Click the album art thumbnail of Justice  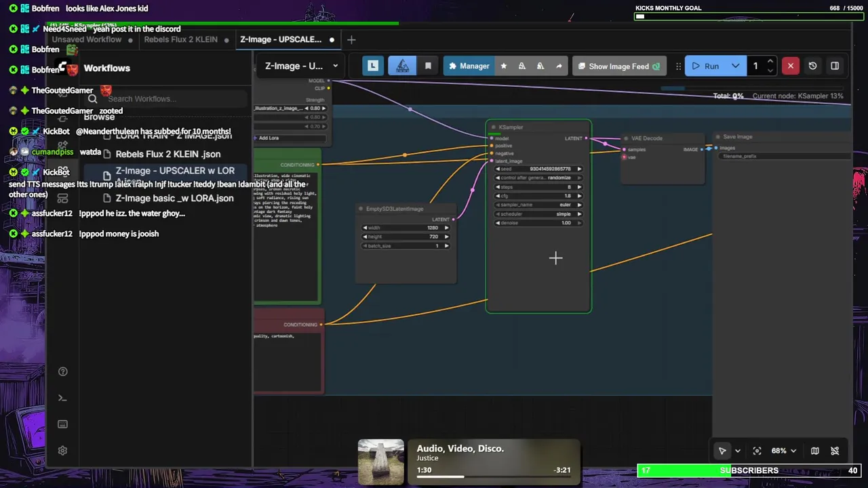pos(381,462)
